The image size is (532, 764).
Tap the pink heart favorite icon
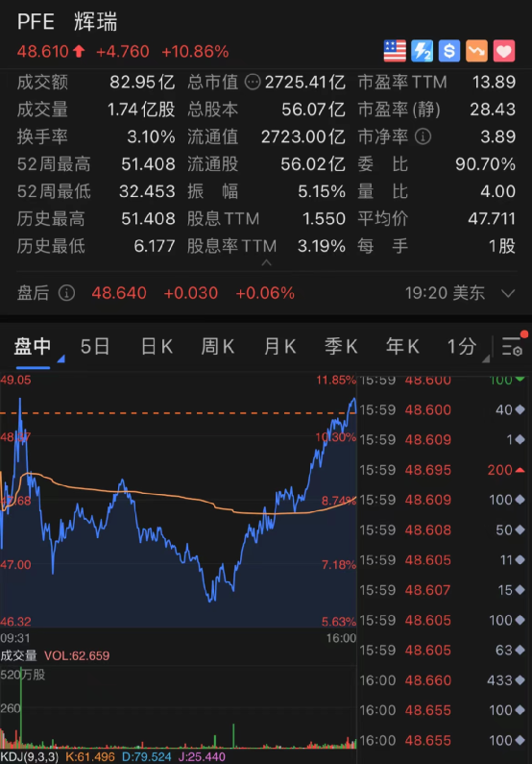(x=504, y=51)
